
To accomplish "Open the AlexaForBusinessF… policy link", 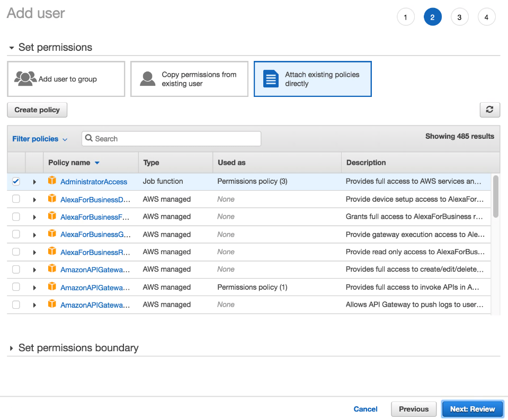I will click(95, 217).
